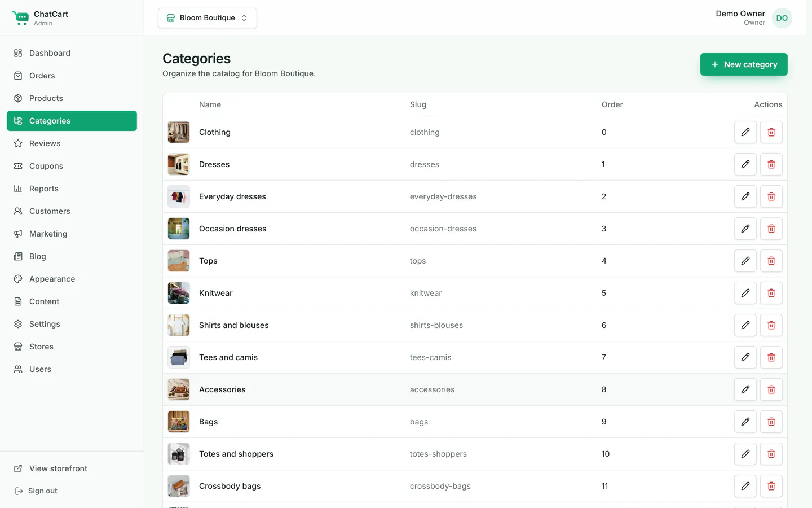
Task: Open Appearance settings
Action: pos(72,279)
